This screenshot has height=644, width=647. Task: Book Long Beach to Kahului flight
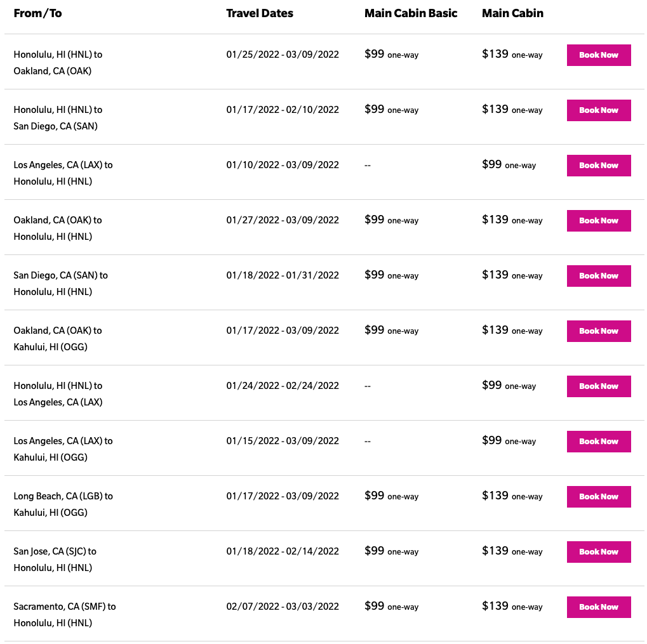pos(598,497)
